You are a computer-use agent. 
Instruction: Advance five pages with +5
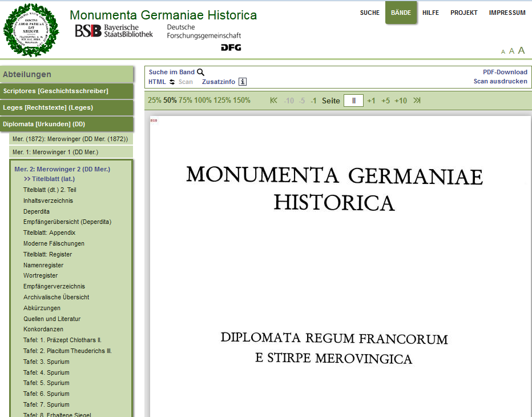coord(385,101)
